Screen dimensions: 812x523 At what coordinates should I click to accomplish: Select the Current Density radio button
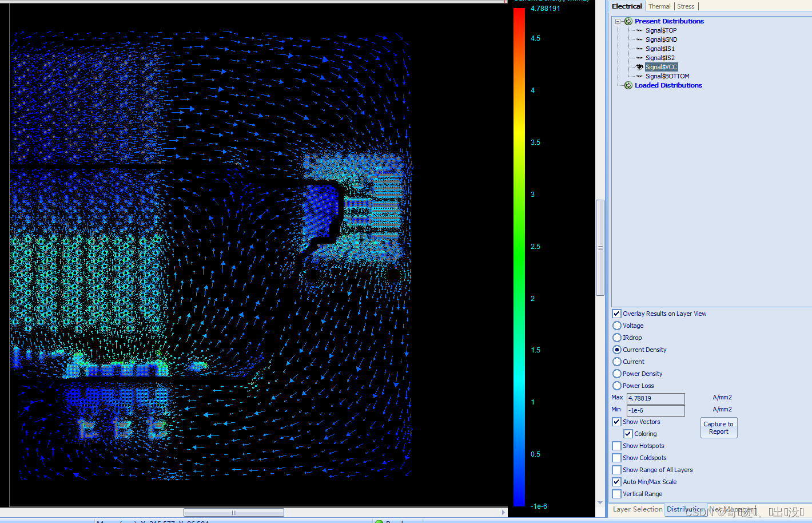[617, 350]
